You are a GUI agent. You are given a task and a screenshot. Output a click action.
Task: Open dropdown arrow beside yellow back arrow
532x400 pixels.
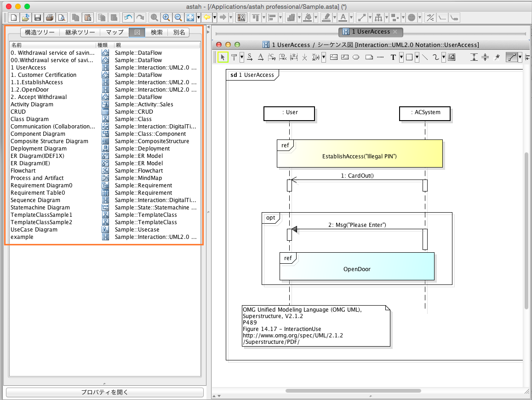click(215, 17)
